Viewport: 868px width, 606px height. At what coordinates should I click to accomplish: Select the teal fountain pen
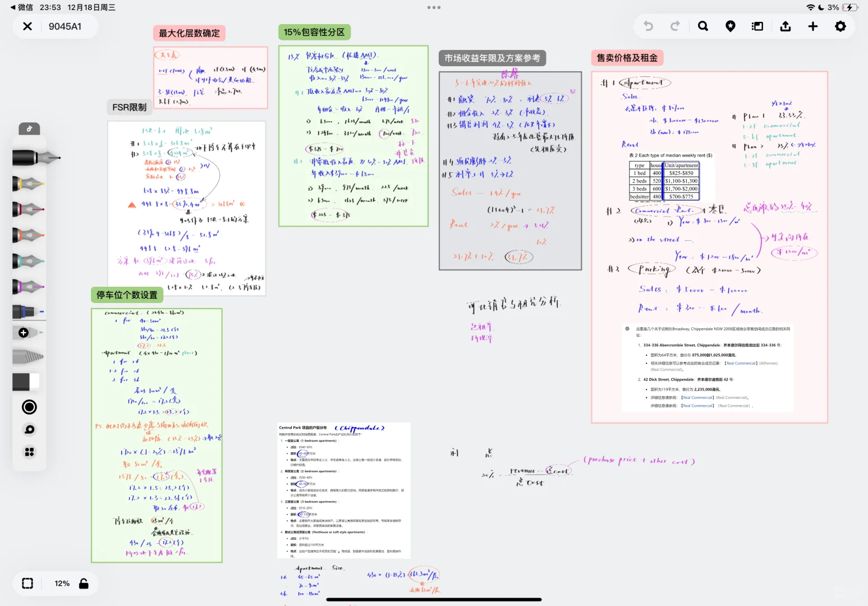tap(28, 261)
